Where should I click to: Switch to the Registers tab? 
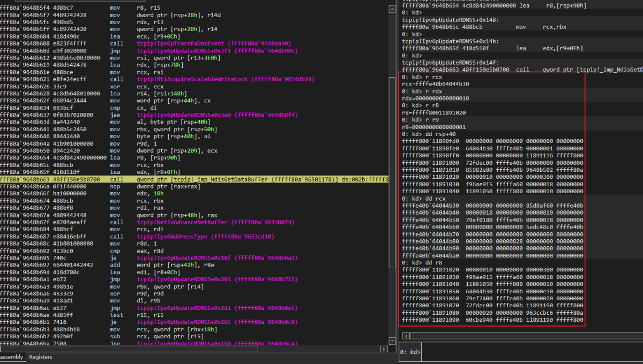(x=41, y=357)
